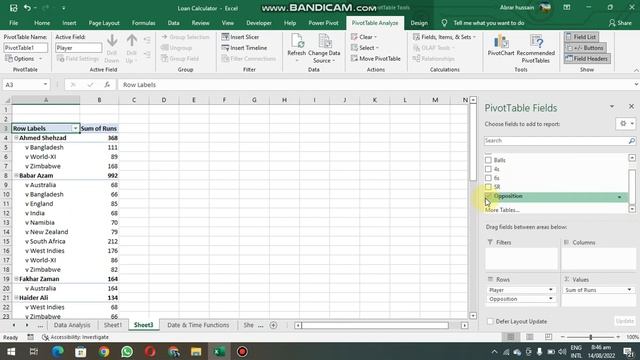Screen dimensions: 640x360
Task: Toggle the Field List button
Action: click(x=581, y=37)
